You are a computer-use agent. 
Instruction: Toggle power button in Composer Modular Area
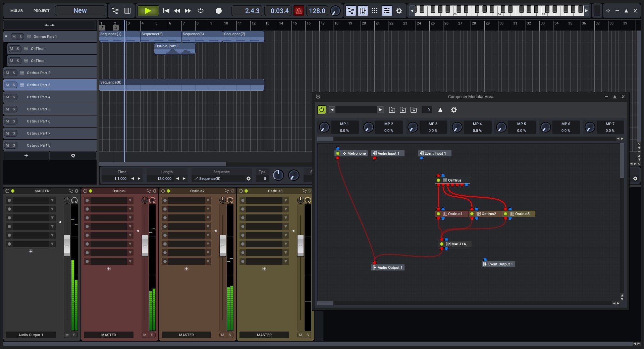pos(321,110)
